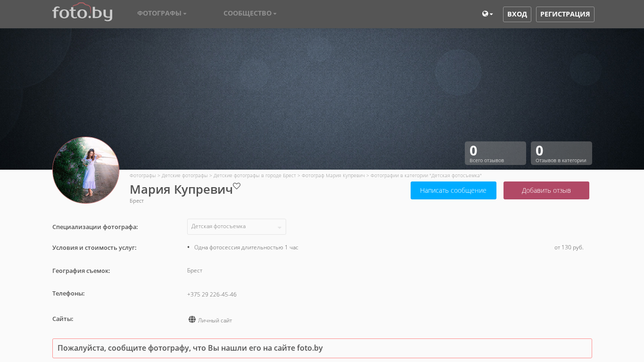Click Написать сообщение button
Screen dimensions: 644x362
coord(453,190)
